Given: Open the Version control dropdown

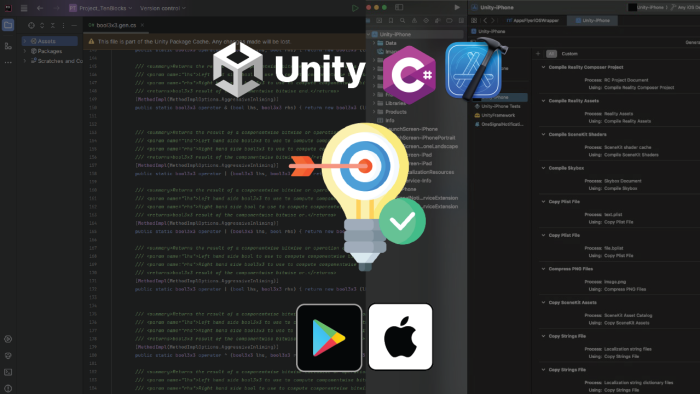Looking at the screenshot, I should (162, 8).
